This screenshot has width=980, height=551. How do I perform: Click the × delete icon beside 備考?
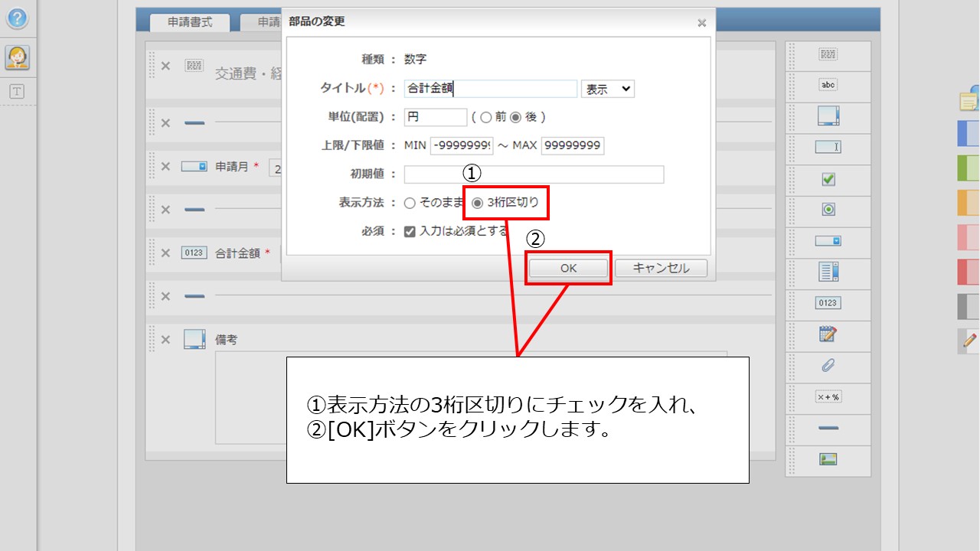pyautogui.click(x=164, y=338)
